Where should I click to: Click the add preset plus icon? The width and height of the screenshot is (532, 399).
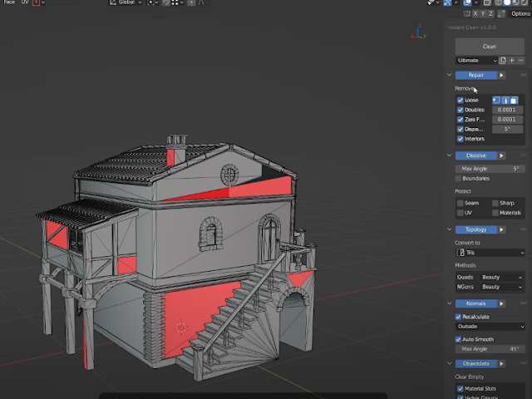click(x=512, y=61)
